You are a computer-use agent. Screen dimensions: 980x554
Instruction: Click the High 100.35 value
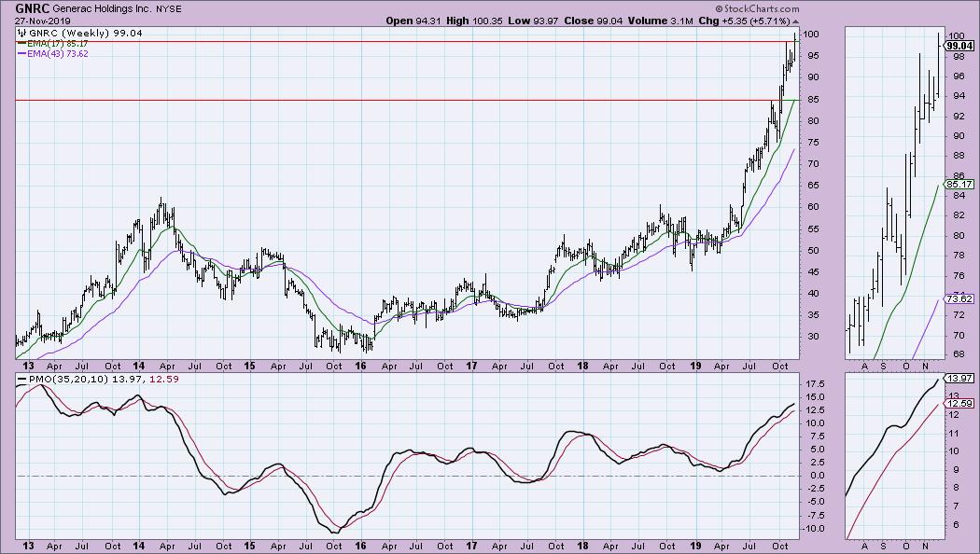474,21
